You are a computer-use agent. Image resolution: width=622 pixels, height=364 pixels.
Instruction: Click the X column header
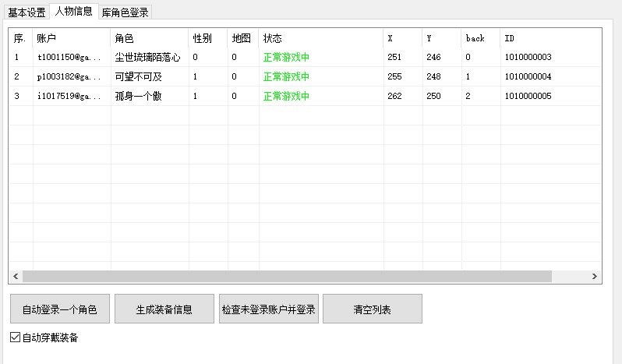[403, 38]
